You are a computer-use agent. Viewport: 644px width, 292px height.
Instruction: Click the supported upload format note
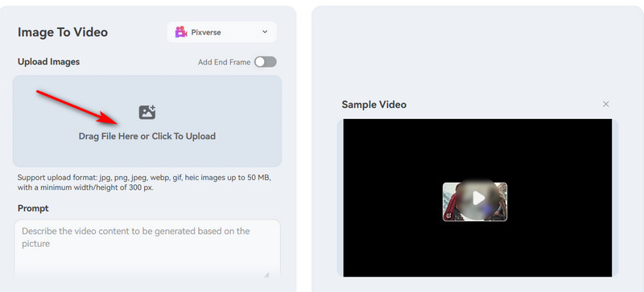point(144,183)
